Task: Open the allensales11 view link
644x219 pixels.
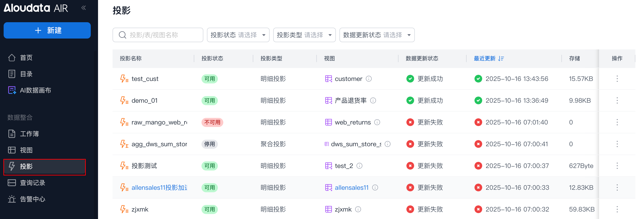Action: pos(351,187)
